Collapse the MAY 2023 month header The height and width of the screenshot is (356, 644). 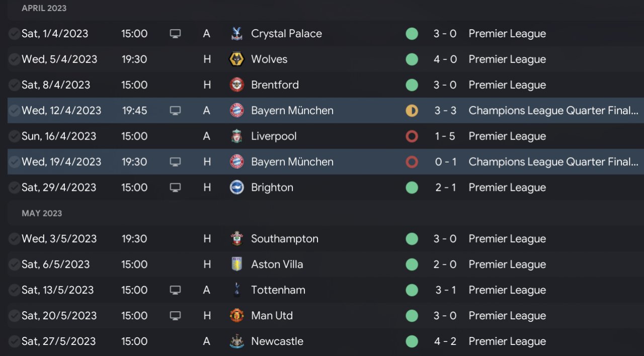42,213
